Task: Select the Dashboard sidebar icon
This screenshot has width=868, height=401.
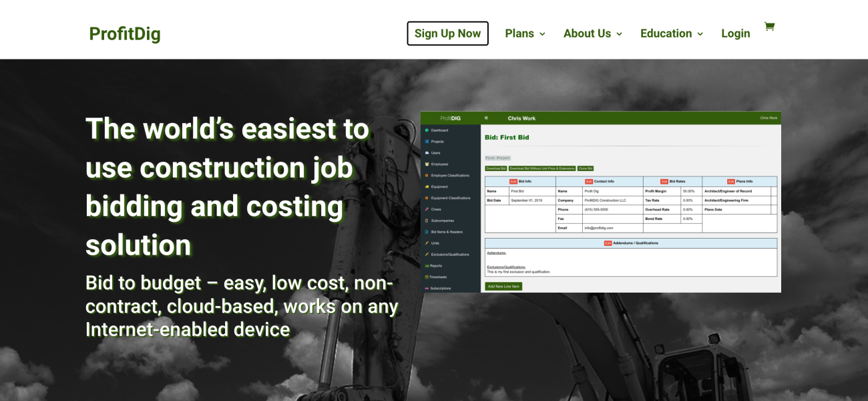Action: [x=427, y=130]
